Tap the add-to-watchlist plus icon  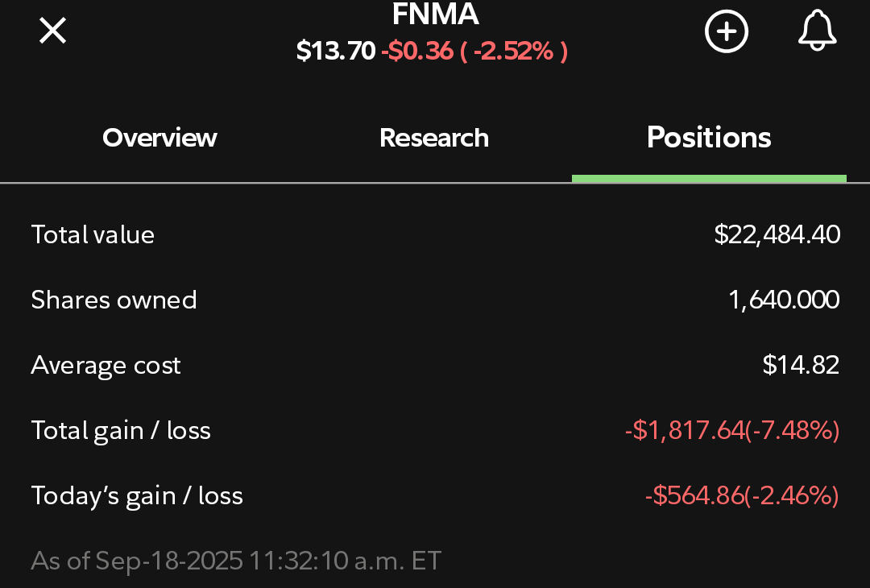727,31
